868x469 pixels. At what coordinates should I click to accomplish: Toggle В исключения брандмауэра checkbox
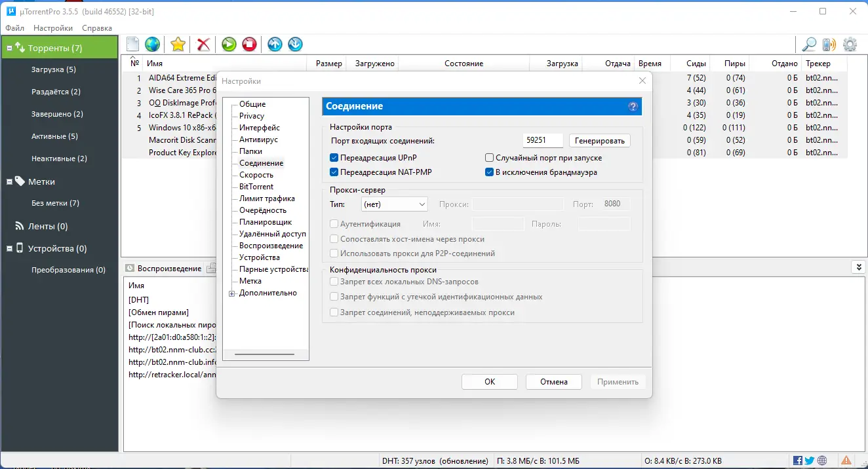coord(489,172)
